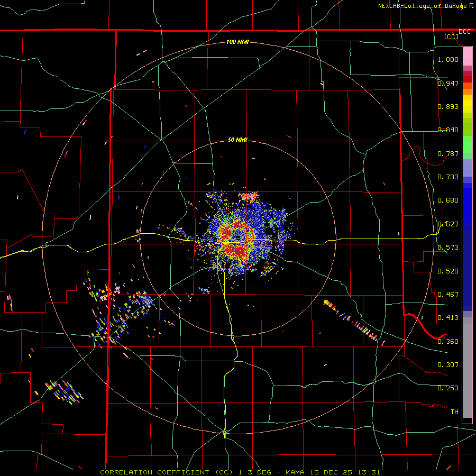Select the 0.253 legend value
The image size is (476, 476).
pyautogui.click(x=448, y=388)
